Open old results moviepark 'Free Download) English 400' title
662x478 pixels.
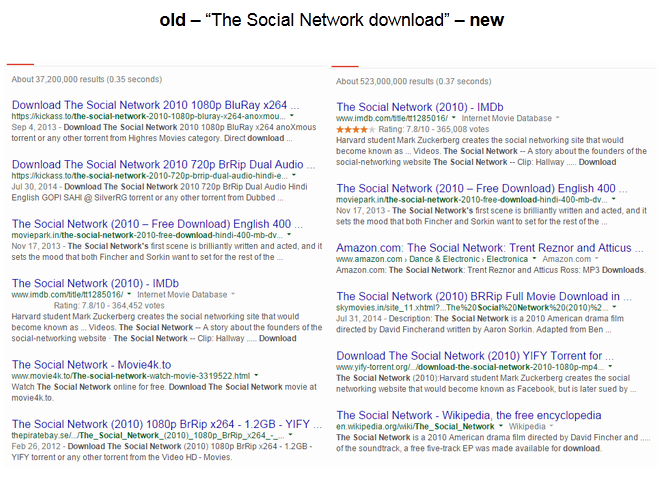pyautogui.click(x=157, y=224)
